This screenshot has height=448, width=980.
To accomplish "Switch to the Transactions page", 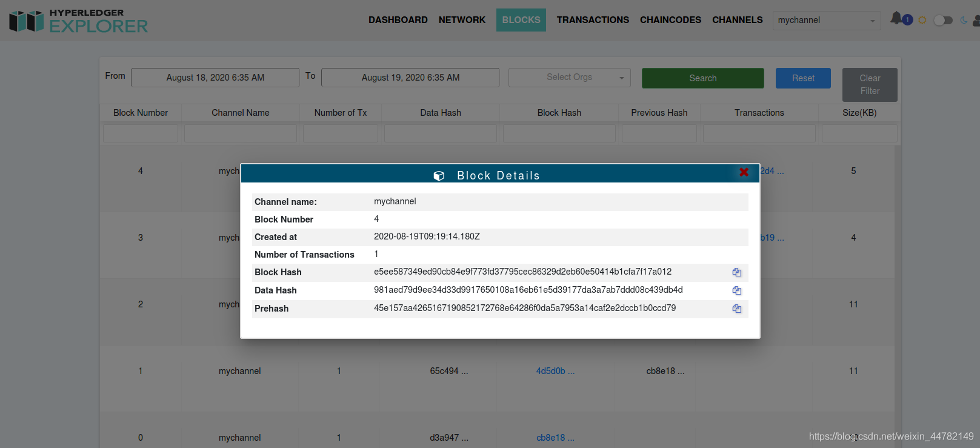I will pyautogui.click(x=593, y=20).
